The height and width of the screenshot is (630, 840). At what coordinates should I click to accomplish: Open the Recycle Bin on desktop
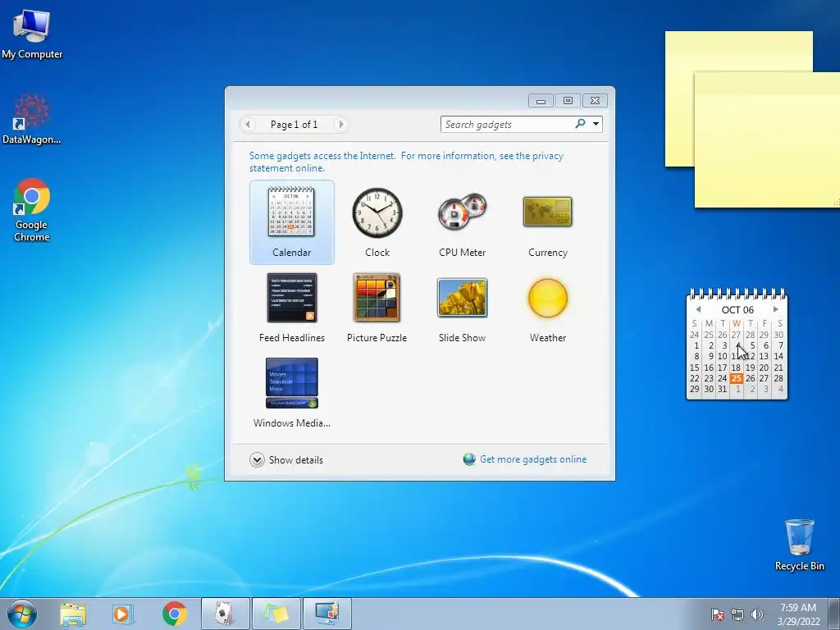pos(799,545)
